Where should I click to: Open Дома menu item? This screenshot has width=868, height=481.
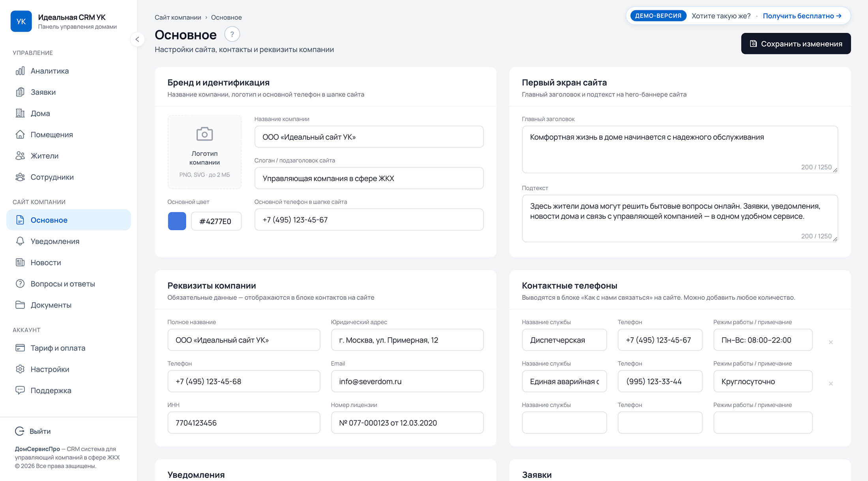[69, 113]
